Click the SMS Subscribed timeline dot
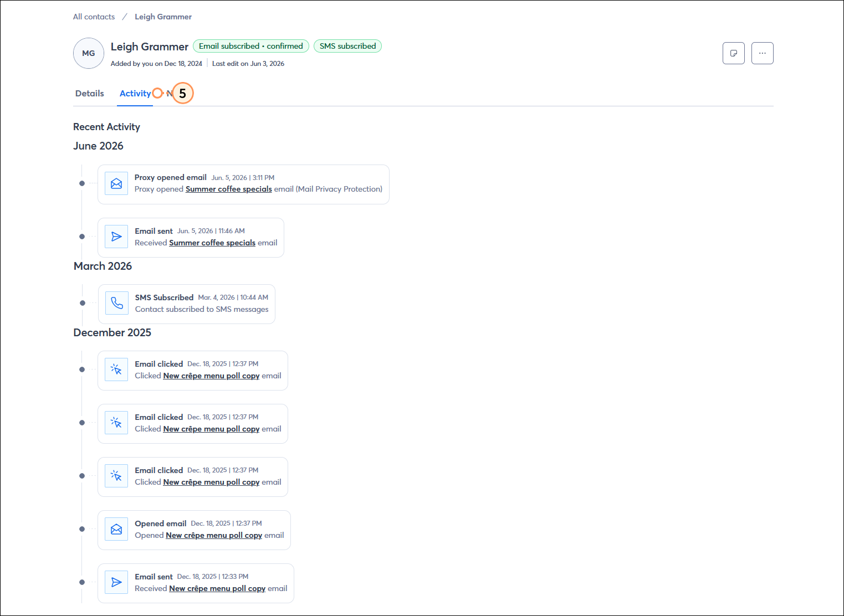Screen dimensions: 844x616 (83, 303)
